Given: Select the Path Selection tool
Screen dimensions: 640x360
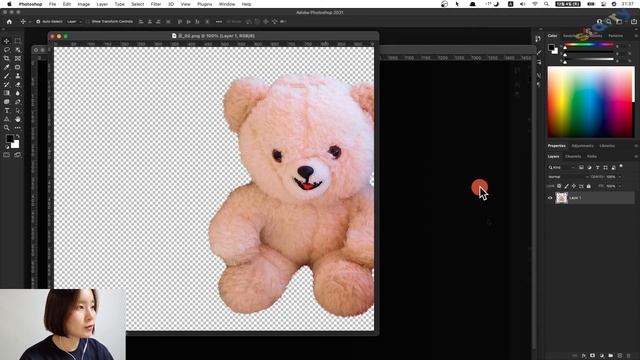Looking at the screenshot, I should 18,111.
